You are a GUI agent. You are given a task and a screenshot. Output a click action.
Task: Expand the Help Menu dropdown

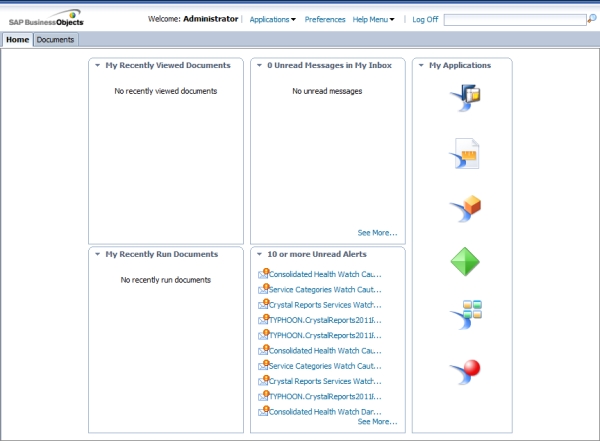click(373, 19)
